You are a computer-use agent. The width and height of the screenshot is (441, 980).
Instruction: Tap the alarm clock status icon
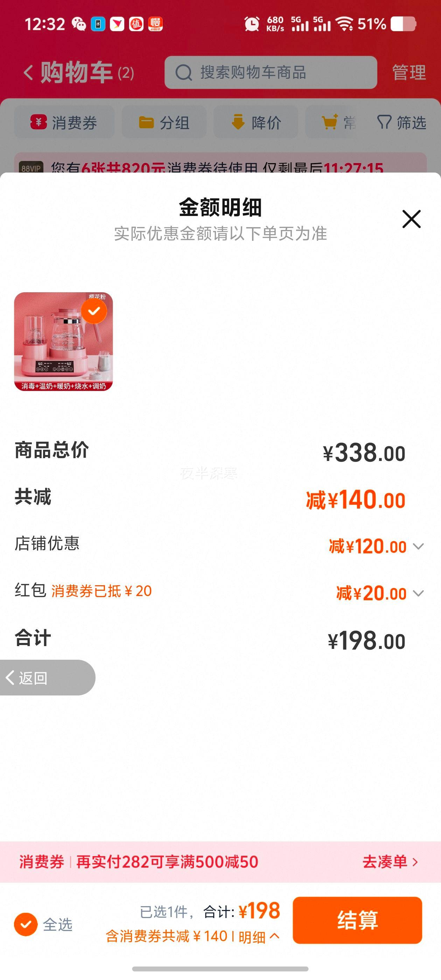click(x=252, y=24)
